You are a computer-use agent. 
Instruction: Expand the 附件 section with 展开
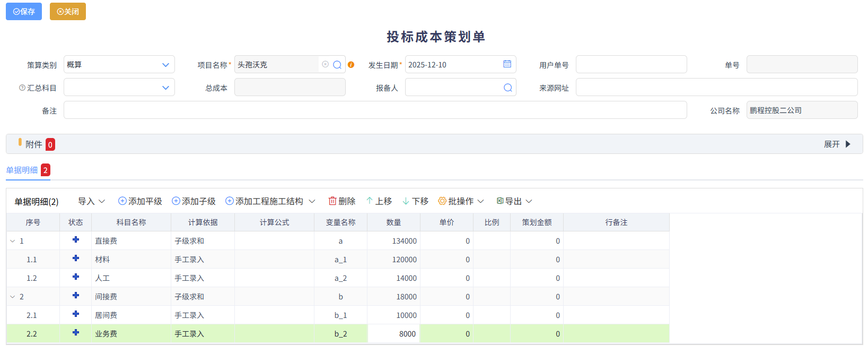[x=837, y=144]
